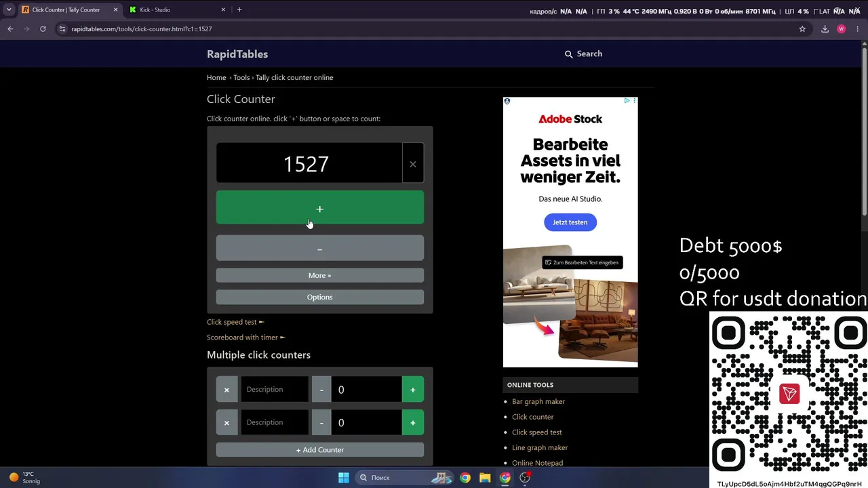This screenshot has height=488, width=868.
Task: Close the Click Counter browser tab
Action: 115,9
